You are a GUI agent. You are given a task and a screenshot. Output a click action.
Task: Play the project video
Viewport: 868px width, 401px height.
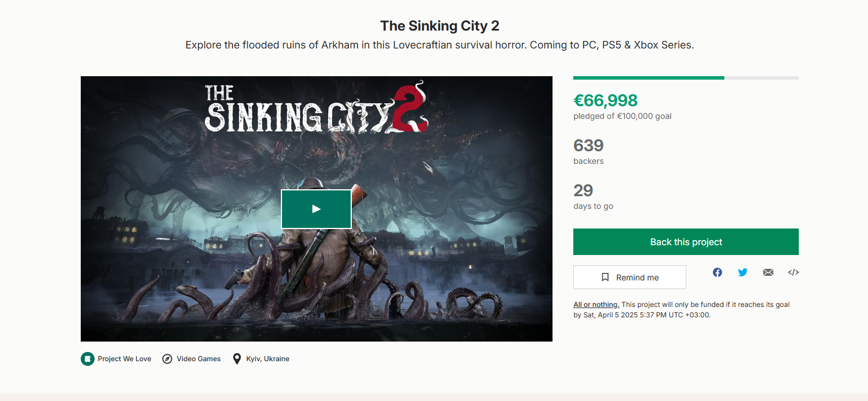(x=316, y=209)
